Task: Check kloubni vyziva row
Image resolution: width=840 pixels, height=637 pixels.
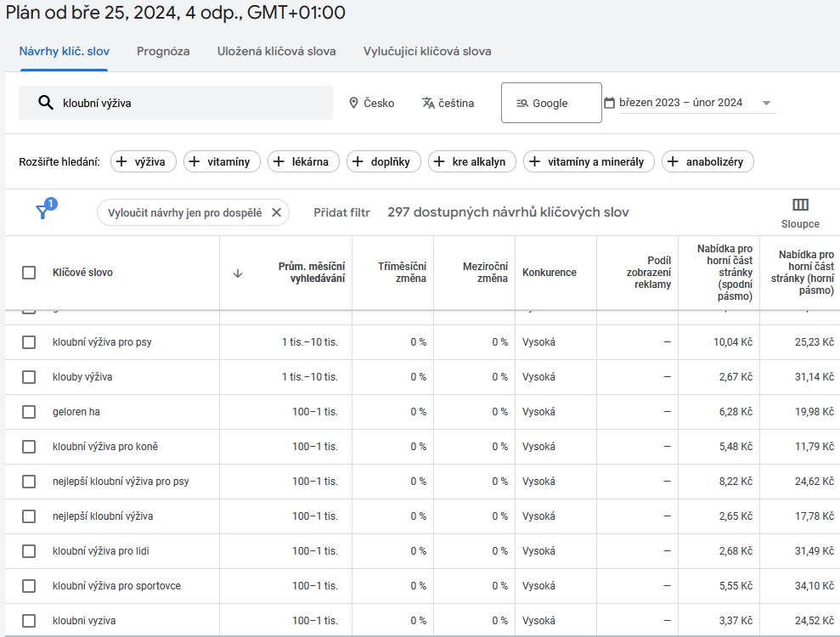Action: pos(29,621)
